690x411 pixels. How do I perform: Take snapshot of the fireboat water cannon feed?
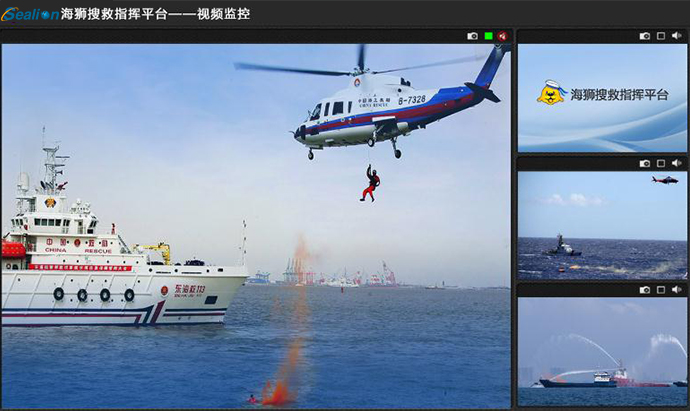tap(645, 290)
